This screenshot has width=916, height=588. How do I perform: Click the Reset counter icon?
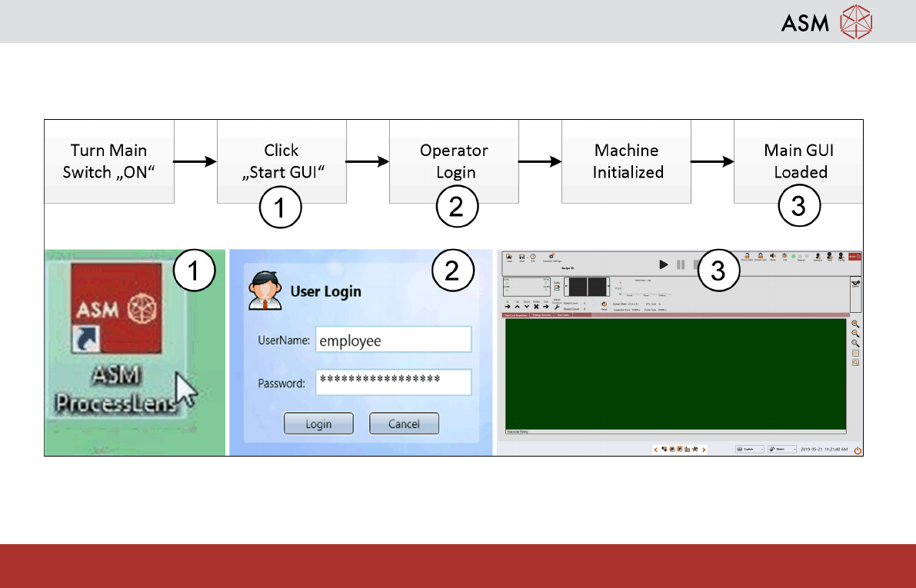tap(604, 304)
